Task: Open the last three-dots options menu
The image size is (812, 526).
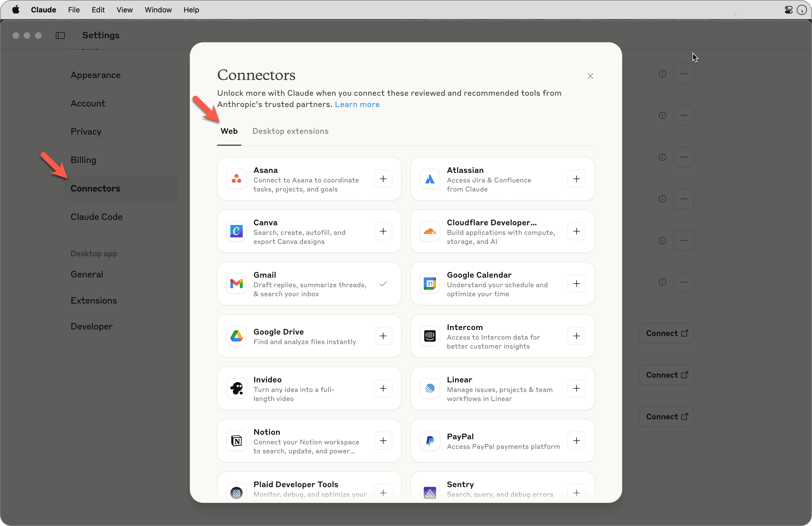Action: [683, 282]
